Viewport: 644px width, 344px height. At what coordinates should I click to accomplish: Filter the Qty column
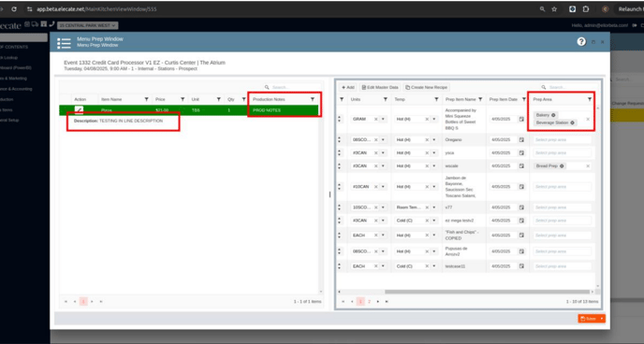[x=243, y=100]
